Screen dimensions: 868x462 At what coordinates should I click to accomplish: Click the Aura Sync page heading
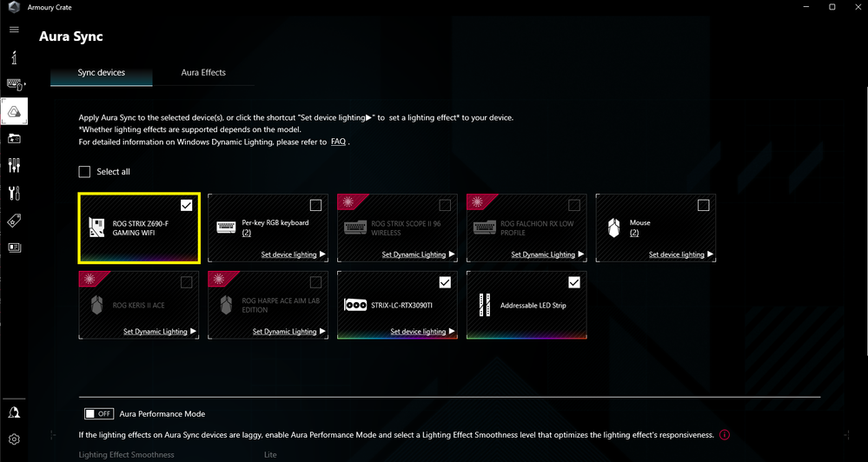71,36
